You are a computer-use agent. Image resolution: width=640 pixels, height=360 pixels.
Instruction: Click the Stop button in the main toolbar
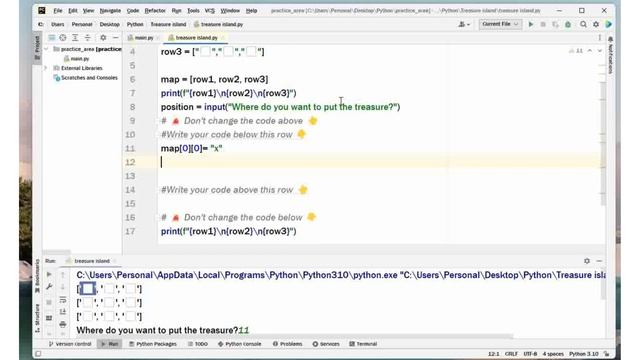(543, 24)
